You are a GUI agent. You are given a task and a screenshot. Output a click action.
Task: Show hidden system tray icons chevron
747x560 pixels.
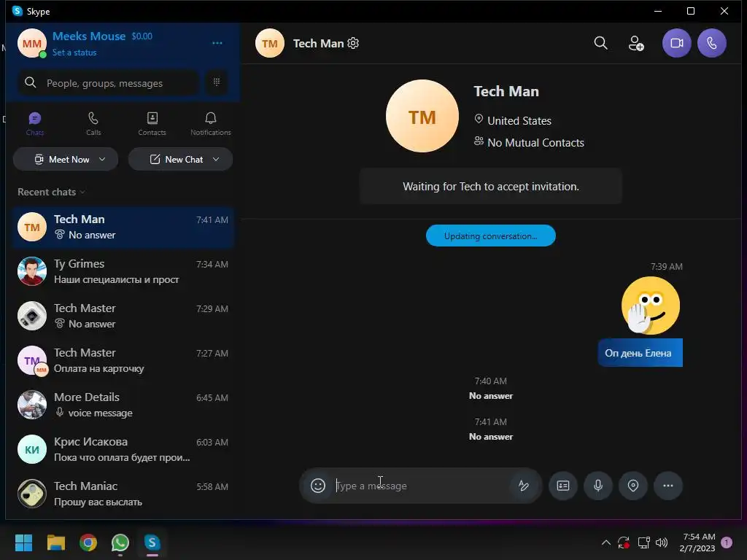click(606, 542)
